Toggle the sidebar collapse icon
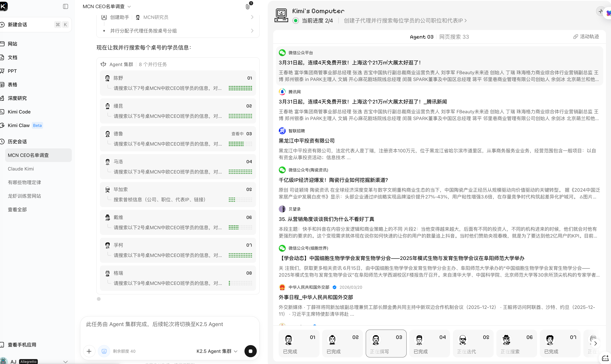 (65, 6)
